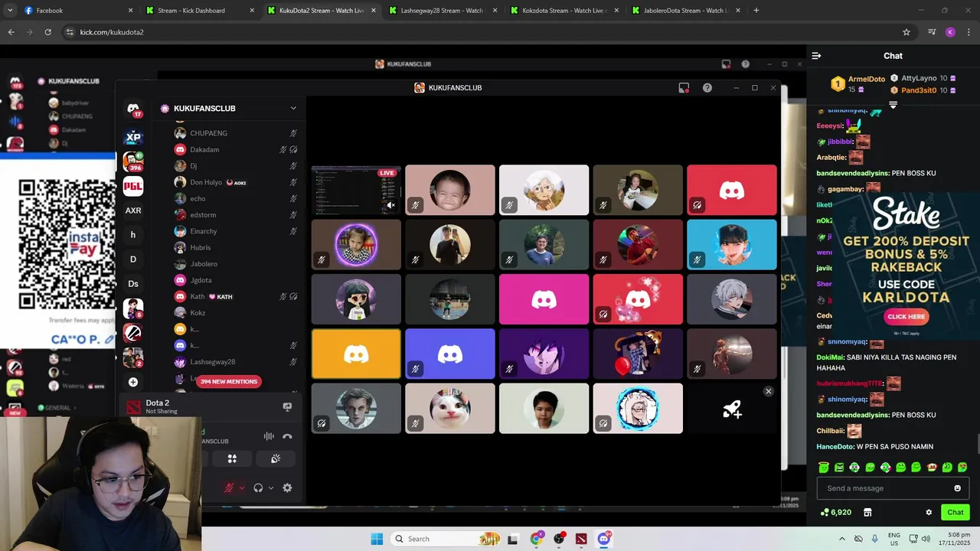Open noise suppression waveform icon
This screenshot has height=551, width=980.
(269, 436)
